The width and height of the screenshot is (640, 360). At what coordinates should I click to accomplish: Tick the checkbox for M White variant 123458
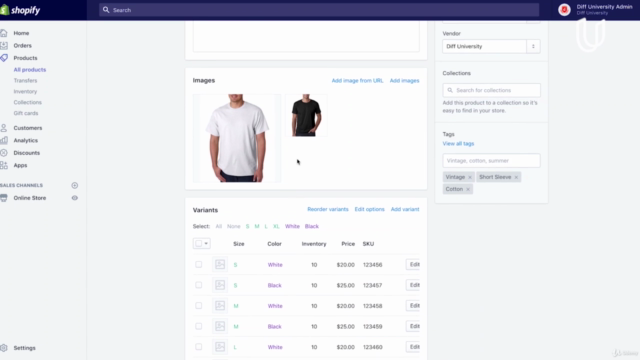tap(199, 306)
